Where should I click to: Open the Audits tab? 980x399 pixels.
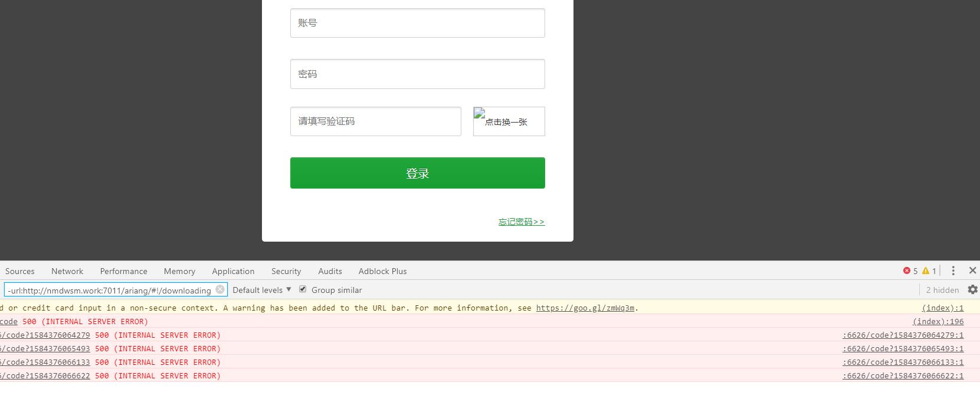(330, 271)
